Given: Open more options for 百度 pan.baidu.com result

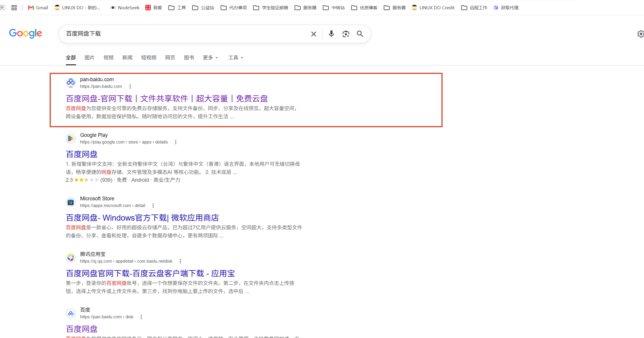Looking at the screenshot, I should [141, 317].
